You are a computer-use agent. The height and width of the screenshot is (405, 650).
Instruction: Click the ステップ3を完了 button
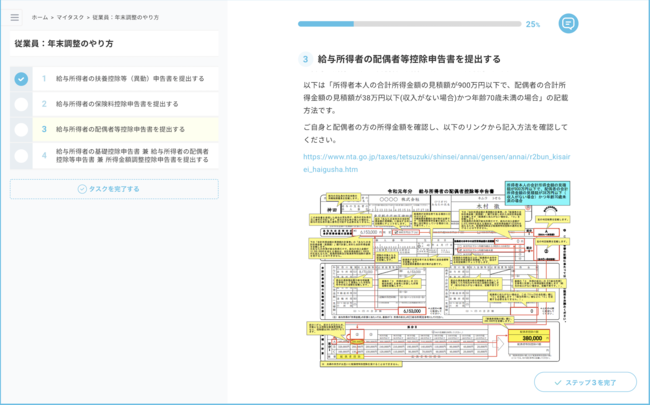tap(584, 382)
